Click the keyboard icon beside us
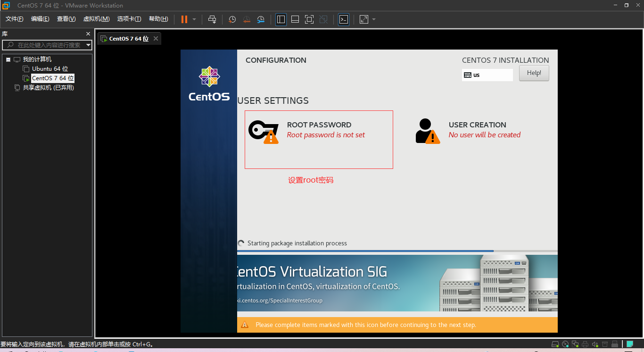Viewport: 644px width, 352px height. click(468, 75)
